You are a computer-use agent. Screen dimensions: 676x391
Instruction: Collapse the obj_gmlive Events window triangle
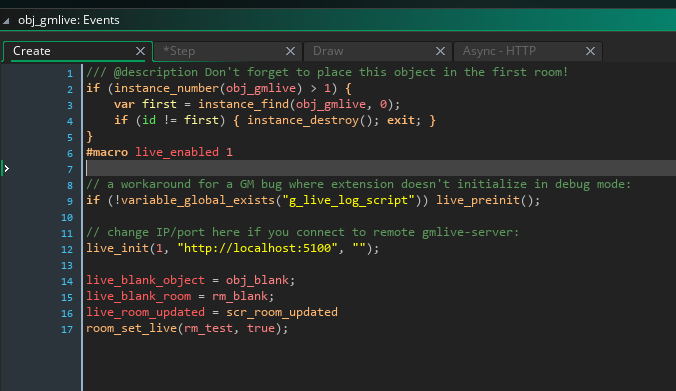click(x=6, y=20)
